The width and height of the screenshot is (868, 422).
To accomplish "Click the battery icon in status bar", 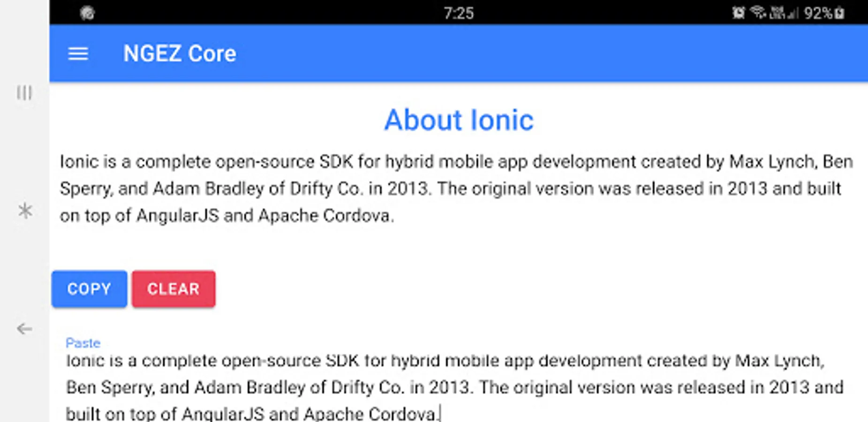I will click(839, 13).
